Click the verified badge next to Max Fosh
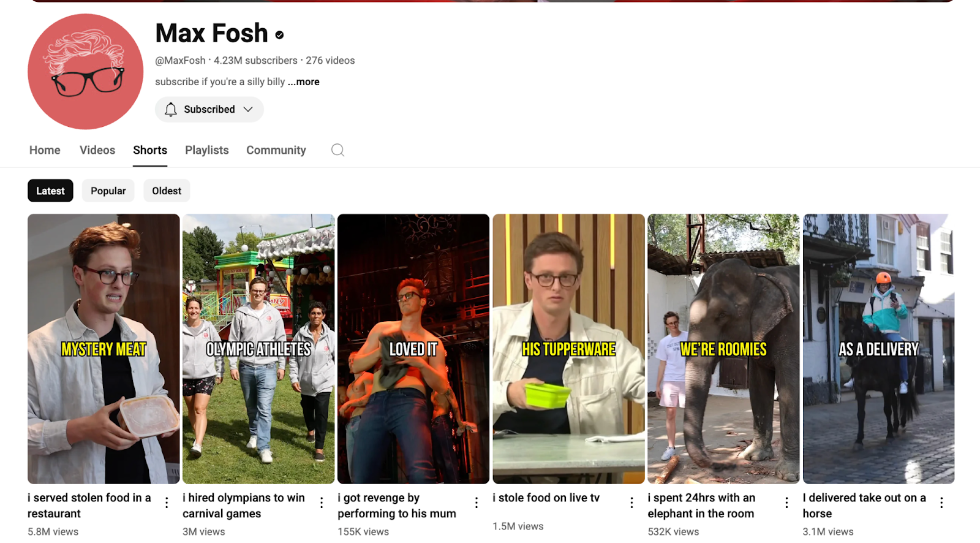Viewport: 980px width, 543px height. tap(279, 35)
